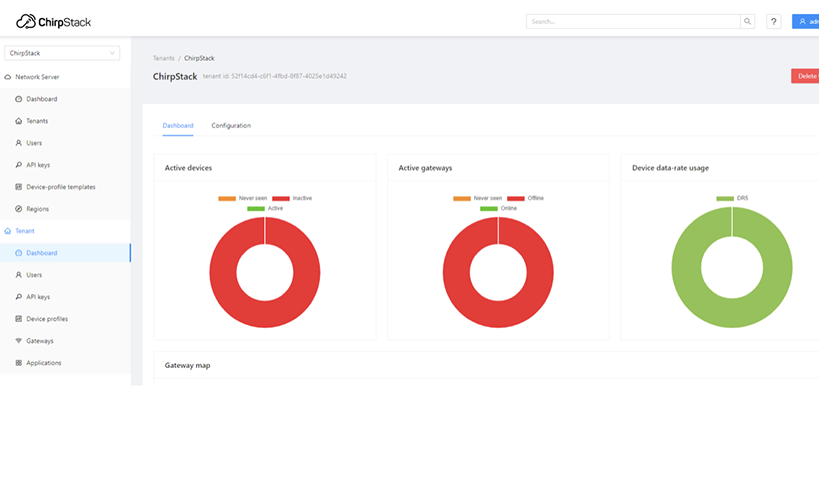Open Device profiles in sidebar
This screenshot has width=819, height=500.
point(47,319)
